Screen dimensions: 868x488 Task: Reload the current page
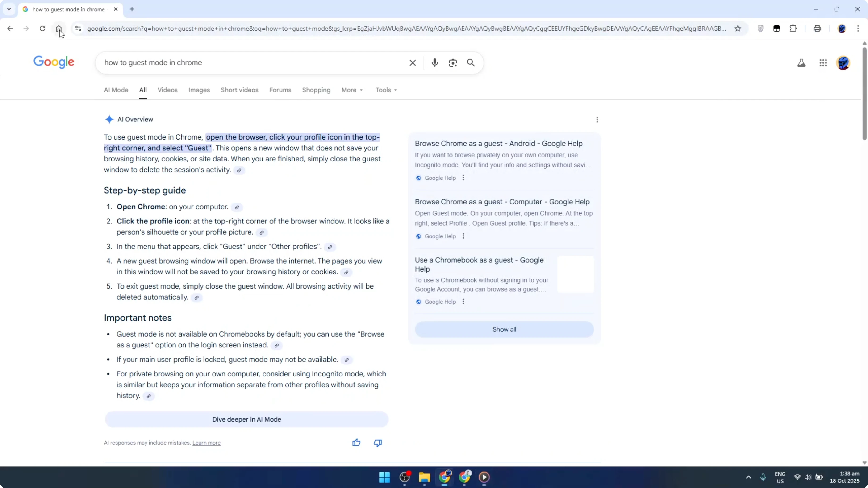42,29
